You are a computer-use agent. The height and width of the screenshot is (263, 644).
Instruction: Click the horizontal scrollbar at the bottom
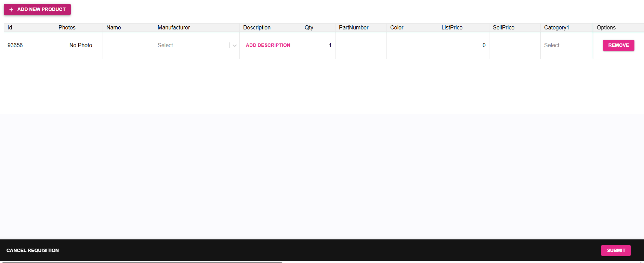(142, 262)
